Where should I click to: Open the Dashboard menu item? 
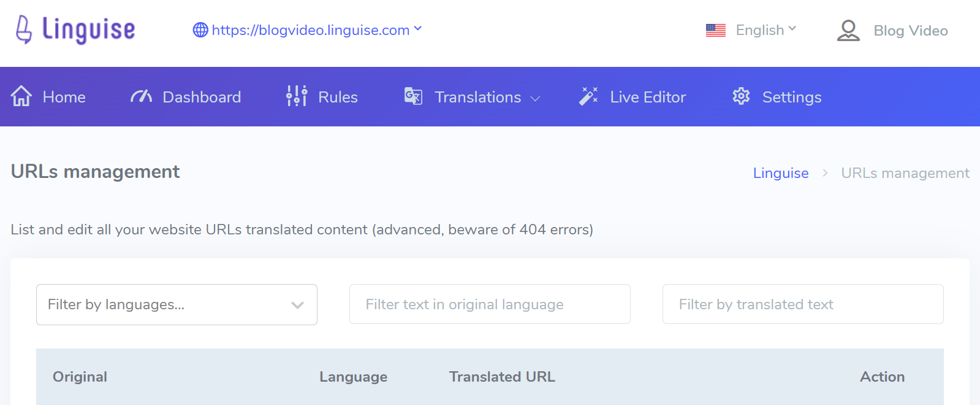(202, 97)
